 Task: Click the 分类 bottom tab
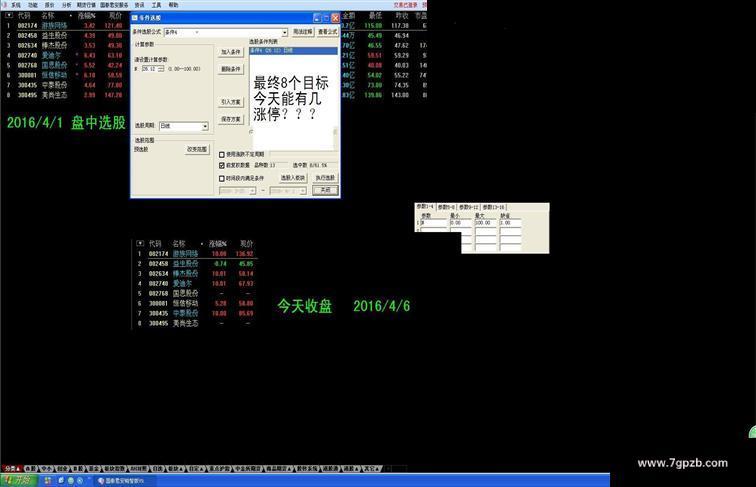click(12, 468)
